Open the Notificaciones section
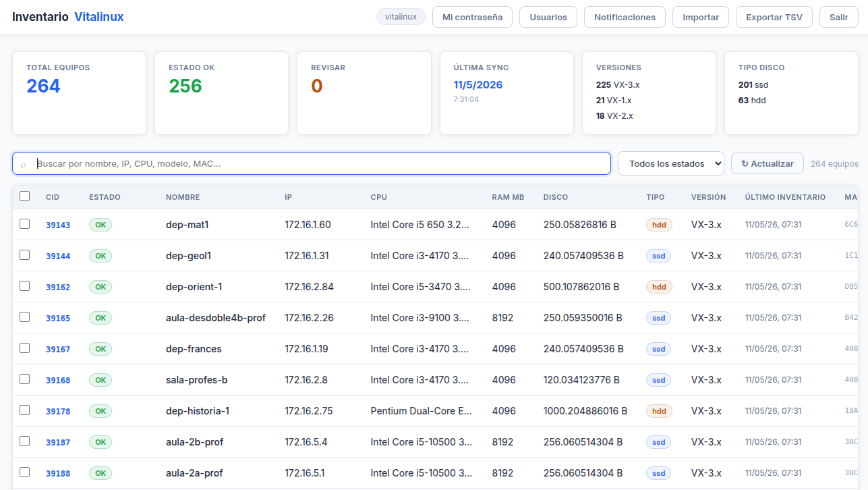 point(625,17)
